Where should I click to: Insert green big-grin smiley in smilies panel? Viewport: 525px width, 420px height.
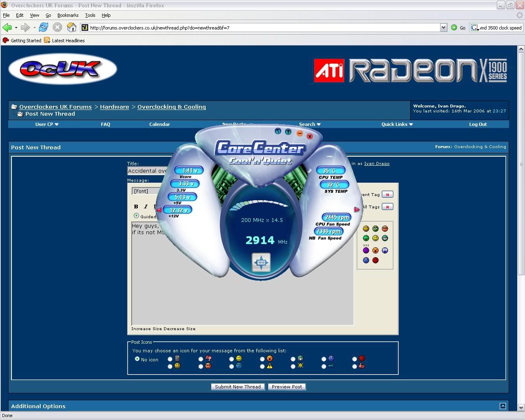click(x=385, y=238)
